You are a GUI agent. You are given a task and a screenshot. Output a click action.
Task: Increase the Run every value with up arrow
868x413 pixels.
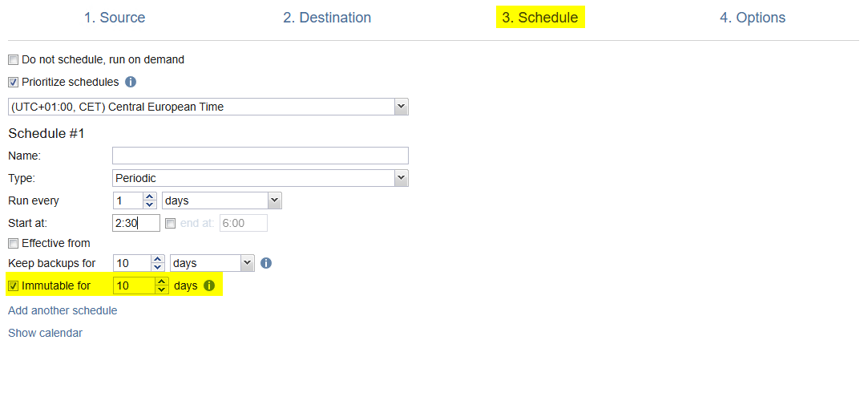click(149, 196)
